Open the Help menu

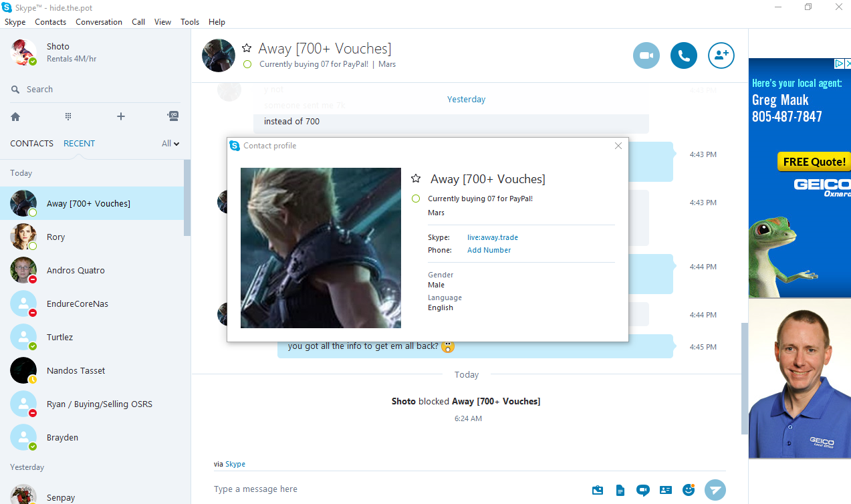click(x=217, y=21)
